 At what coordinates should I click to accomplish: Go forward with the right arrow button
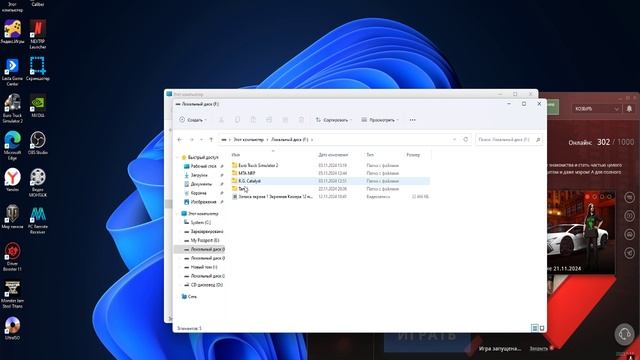(x=191, y=140)
